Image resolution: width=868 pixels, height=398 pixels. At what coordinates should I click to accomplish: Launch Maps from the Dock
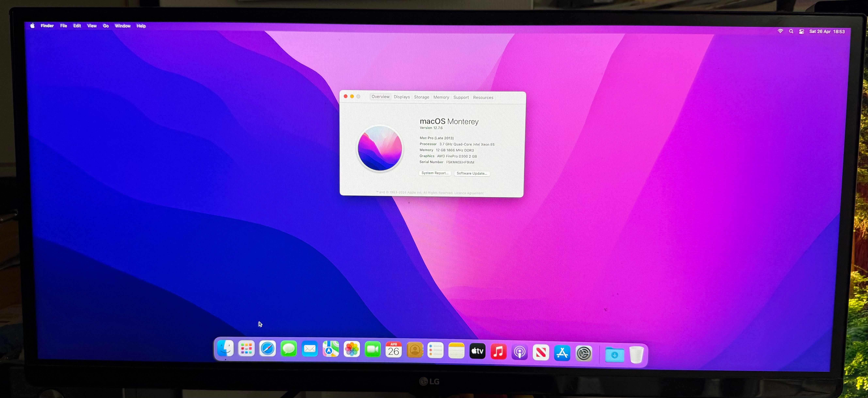coord(331,349)
